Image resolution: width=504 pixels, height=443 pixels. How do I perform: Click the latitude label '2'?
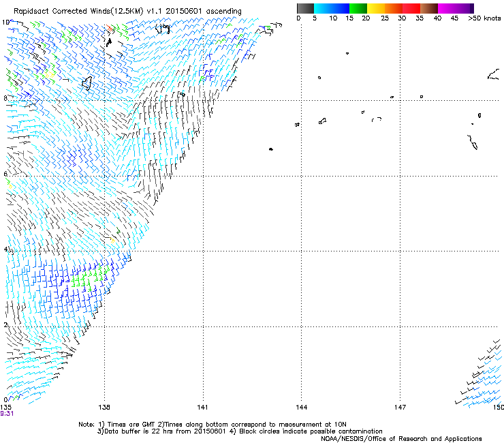click(5, 324)
